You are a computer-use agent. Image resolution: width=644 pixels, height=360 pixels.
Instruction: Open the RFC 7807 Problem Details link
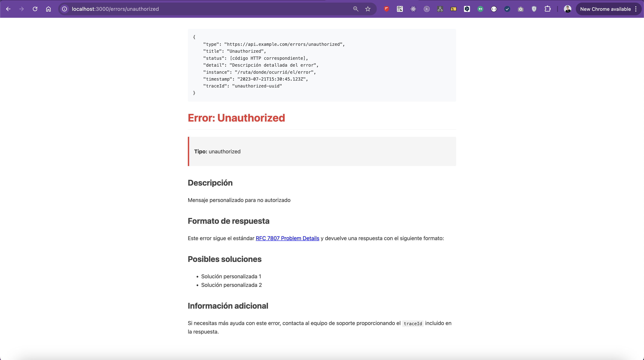point(287,238)
